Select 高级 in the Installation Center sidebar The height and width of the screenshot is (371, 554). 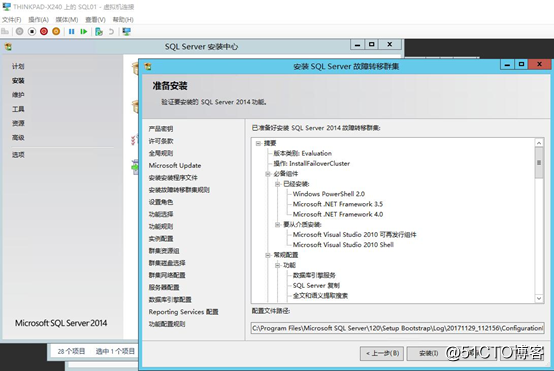click(x=18, y=137)
